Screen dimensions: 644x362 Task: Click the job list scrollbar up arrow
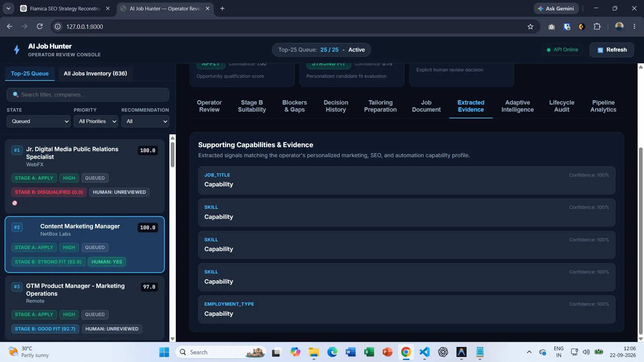[x=172, y=138]
